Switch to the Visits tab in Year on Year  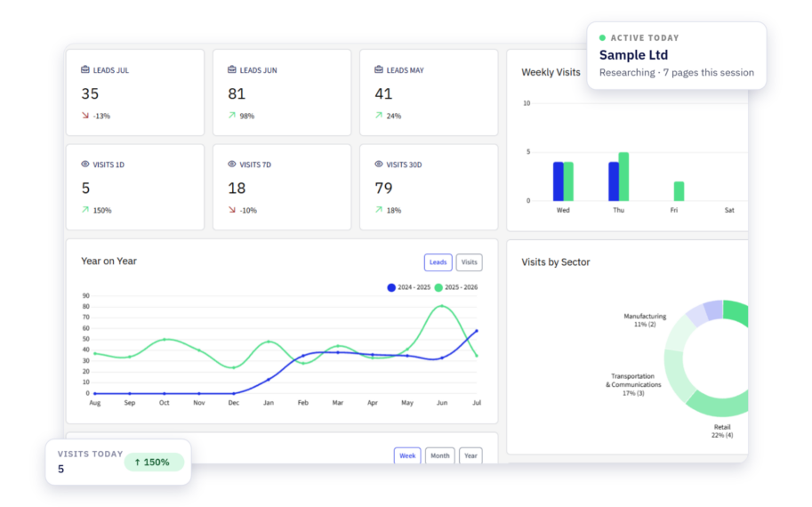[x=470, y=262]
